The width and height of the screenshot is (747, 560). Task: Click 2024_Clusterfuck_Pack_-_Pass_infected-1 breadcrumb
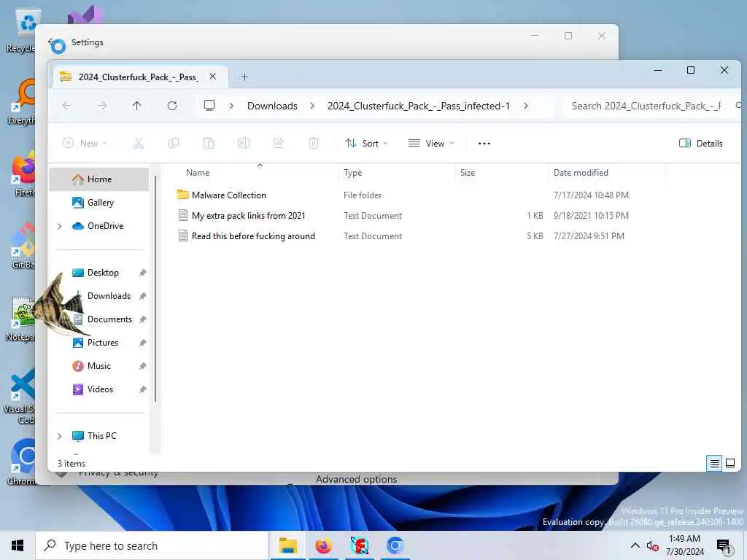(418, 106)
